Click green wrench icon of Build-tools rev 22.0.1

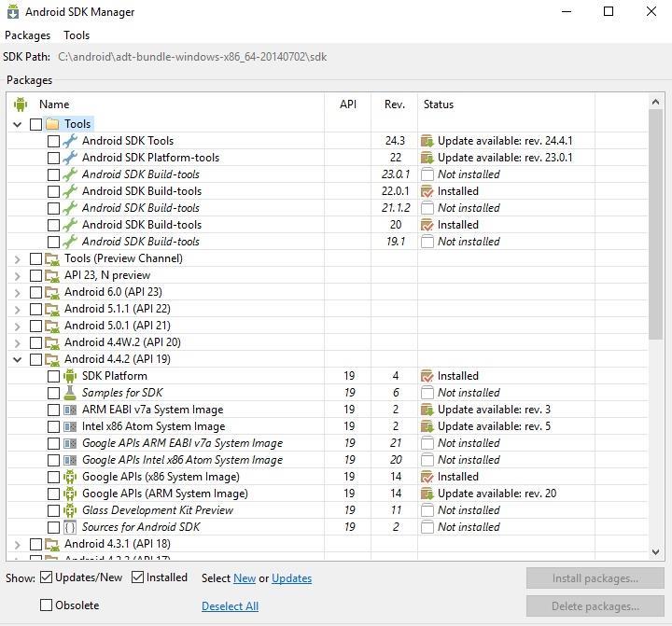70,190
